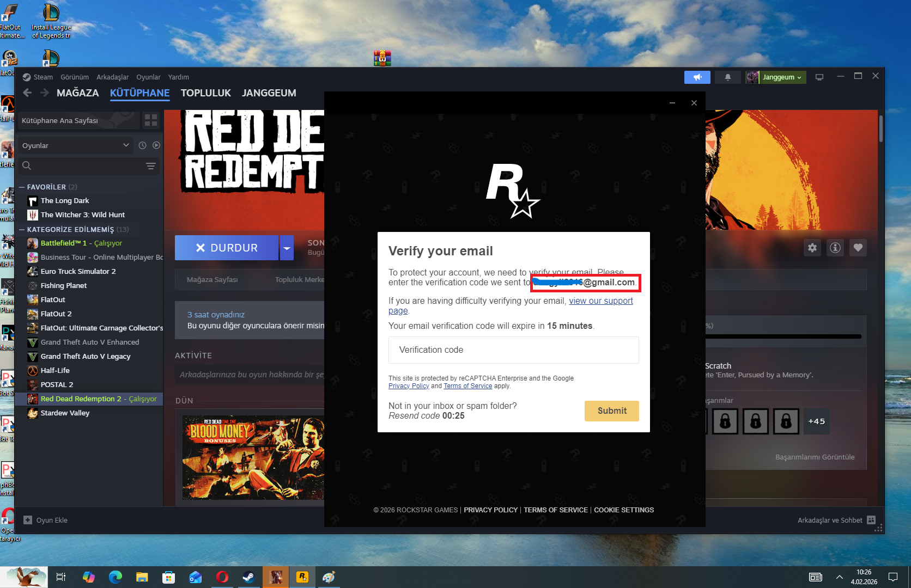Select Euro Truck Simulator 2 in library
The image size is (911, 588).
78,272
